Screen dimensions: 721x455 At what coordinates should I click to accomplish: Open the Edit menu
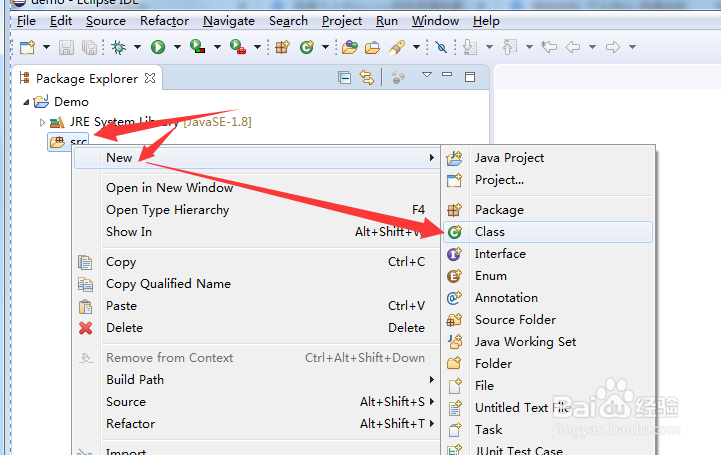click(61, 21)
